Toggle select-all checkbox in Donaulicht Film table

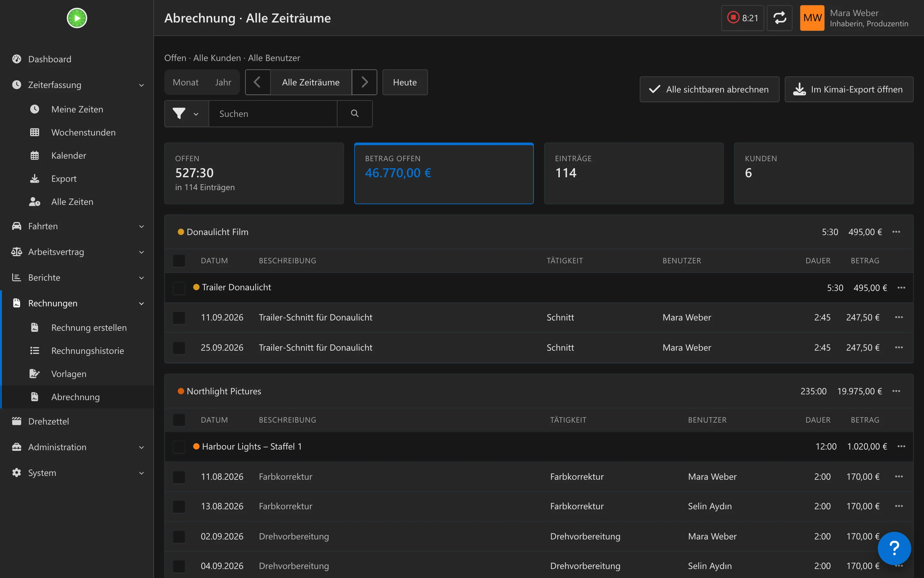(179, 261)
